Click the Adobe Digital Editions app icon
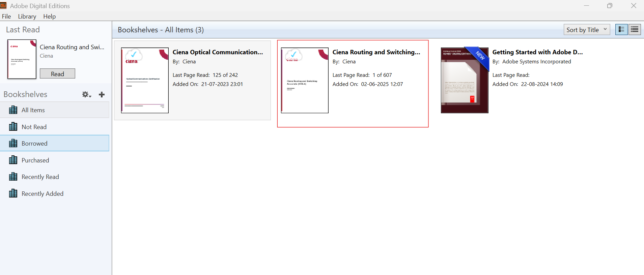 (x=3, y=5)
